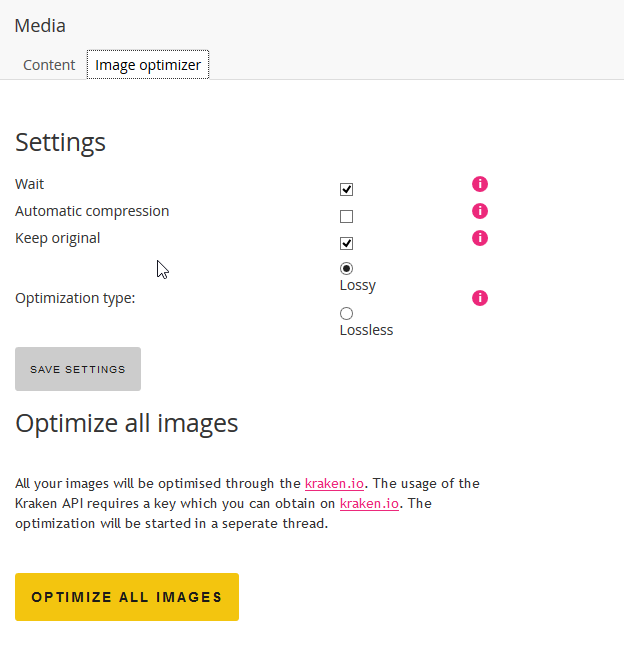Click the Media page heading
The height and width of the screenshot is (650, 624).
(x=40, y=26)
